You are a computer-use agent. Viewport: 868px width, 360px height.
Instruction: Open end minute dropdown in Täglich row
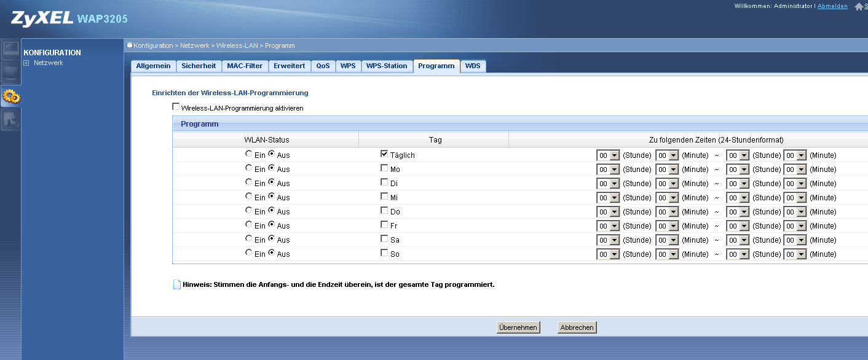point(795,155)
